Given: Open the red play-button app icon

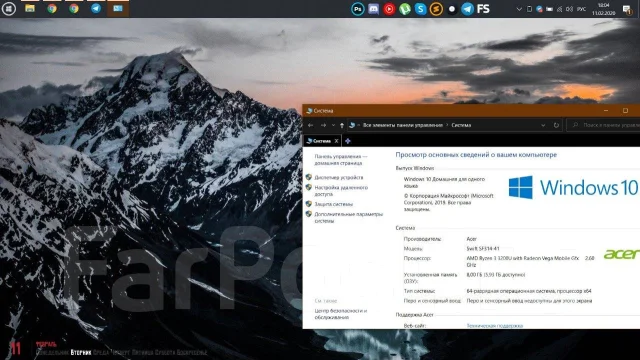Looking at the screenshot, I should 389,9.
